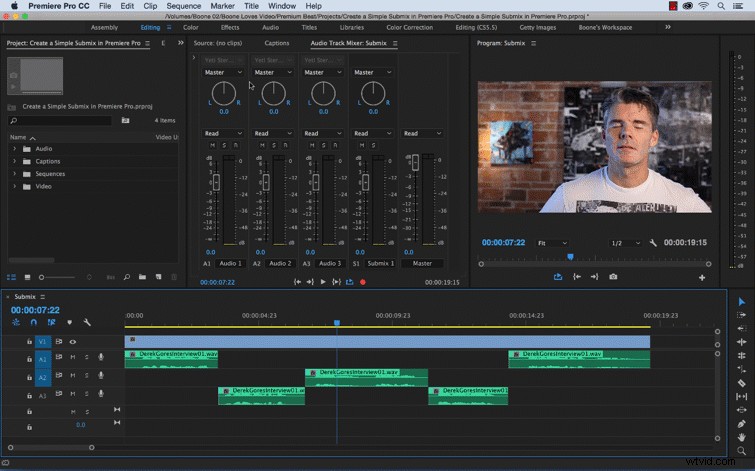
Task: Select the Razor tool in tools panel
Action: (x=742, y=383)
